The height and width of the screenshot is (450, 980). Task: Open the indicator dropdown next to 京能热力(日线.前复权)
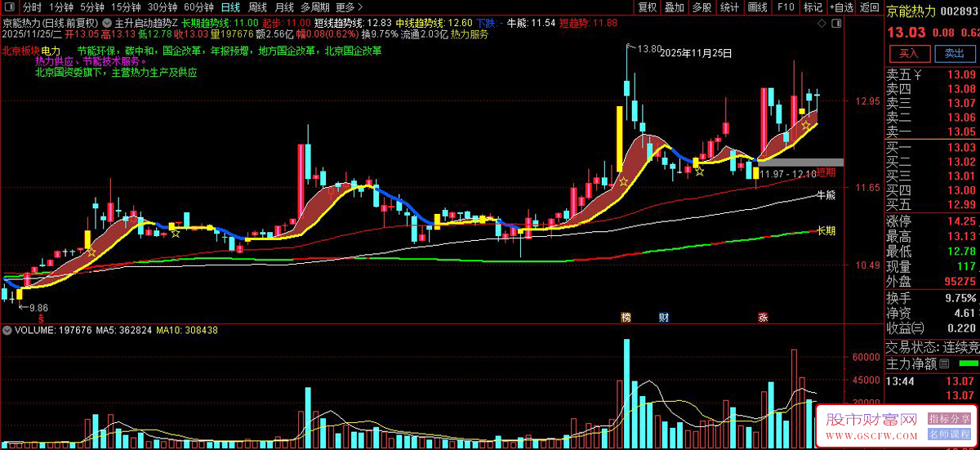click(x=106, y=23)
